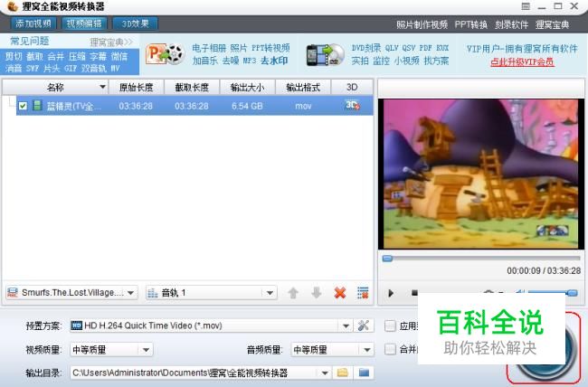Click the 狸窝宝典>> link in the FAQ panel
The height and width of the screenshot is (387, 588).
coord(111,42)
